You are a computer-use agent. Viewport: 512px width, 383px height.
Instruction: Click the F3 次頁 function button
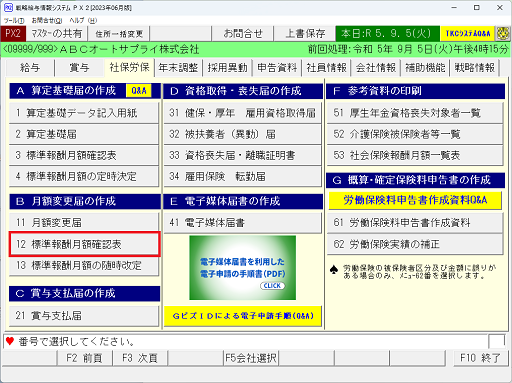coord(140,358)
